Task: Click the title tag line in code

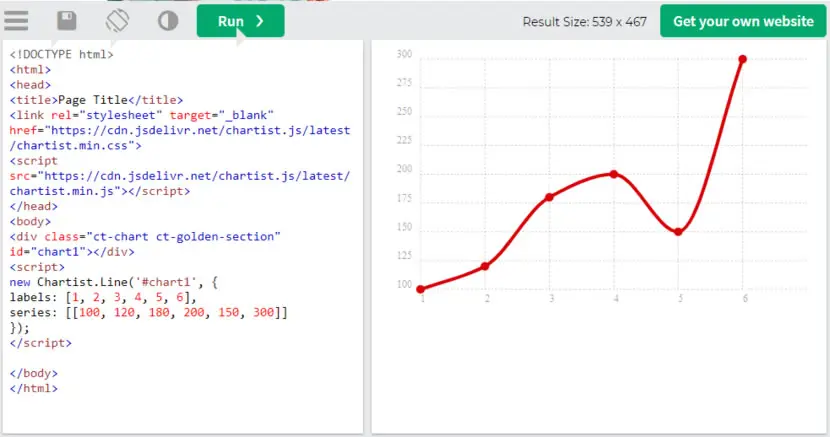Action: tap(96, 100)
